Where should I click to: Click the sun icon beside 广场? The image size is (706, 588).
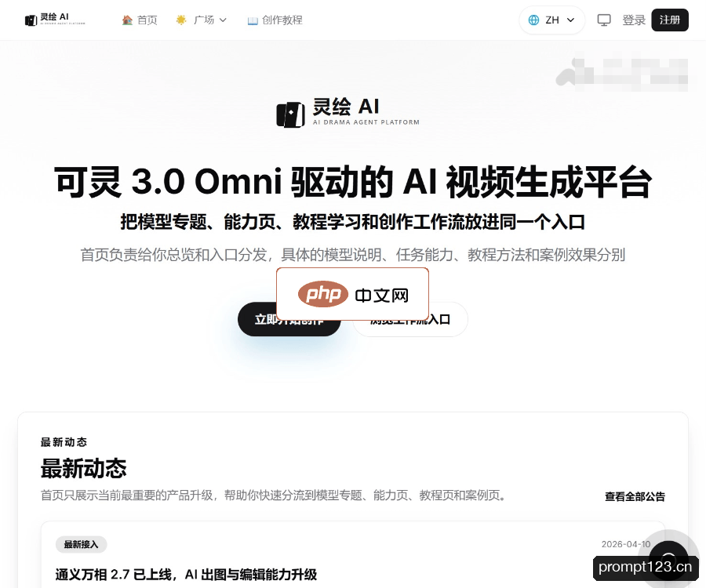[x=181, y=20]
